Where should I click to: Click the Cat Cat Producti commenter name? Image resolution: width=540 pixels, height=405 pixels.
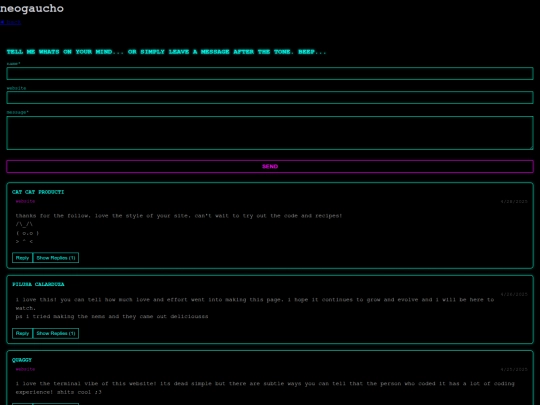(38, 192)
